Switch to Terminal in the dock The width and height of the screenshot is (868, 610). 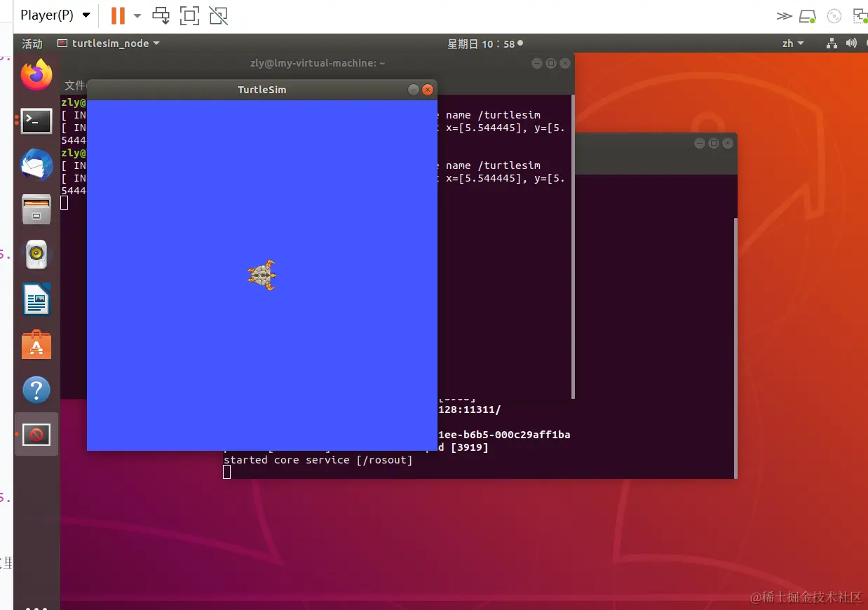(36, 121)
